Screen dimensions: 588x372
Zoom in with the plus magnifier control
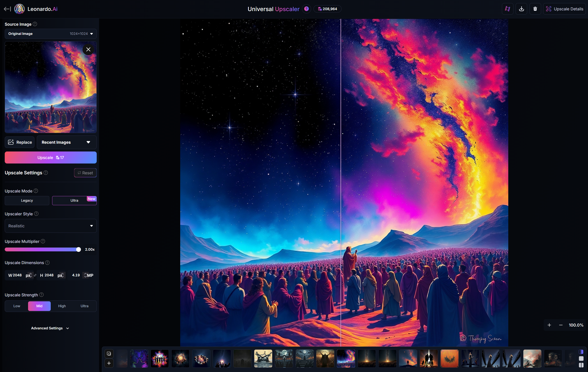point(549,325)
